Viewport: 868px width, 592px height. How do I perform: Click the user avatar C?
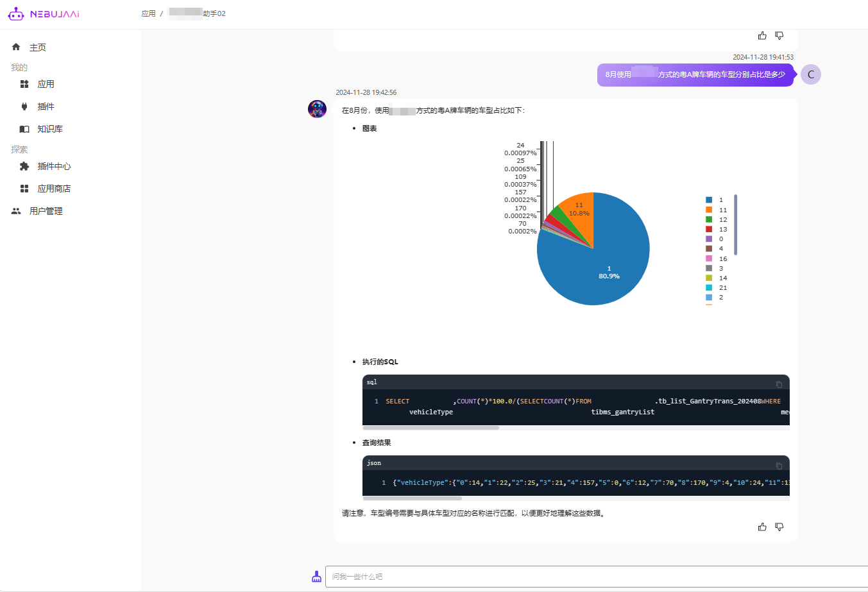click(x=811, y=74)
